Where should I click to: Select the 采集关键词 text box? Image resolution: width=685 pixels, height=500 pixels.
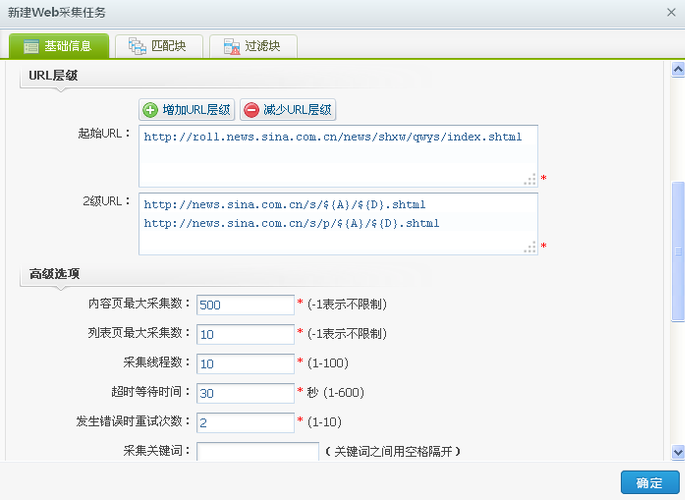[257, 451]
